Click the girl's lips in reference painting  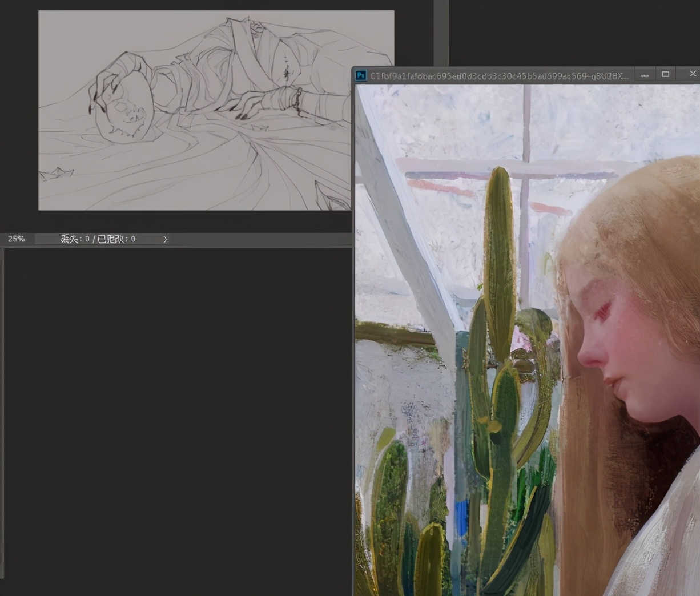(x=613, y=384)
